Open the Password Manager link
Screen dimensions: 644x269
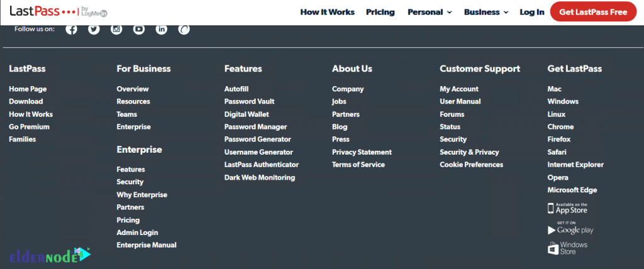(255, 127)
